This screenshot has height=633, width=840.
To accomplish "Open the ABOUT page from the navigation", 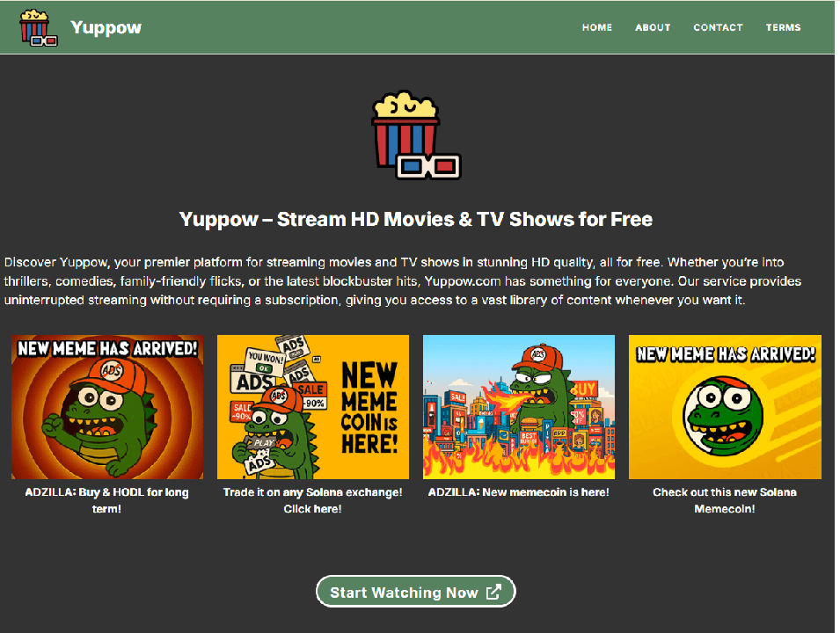I will click(x=653, y=27).
